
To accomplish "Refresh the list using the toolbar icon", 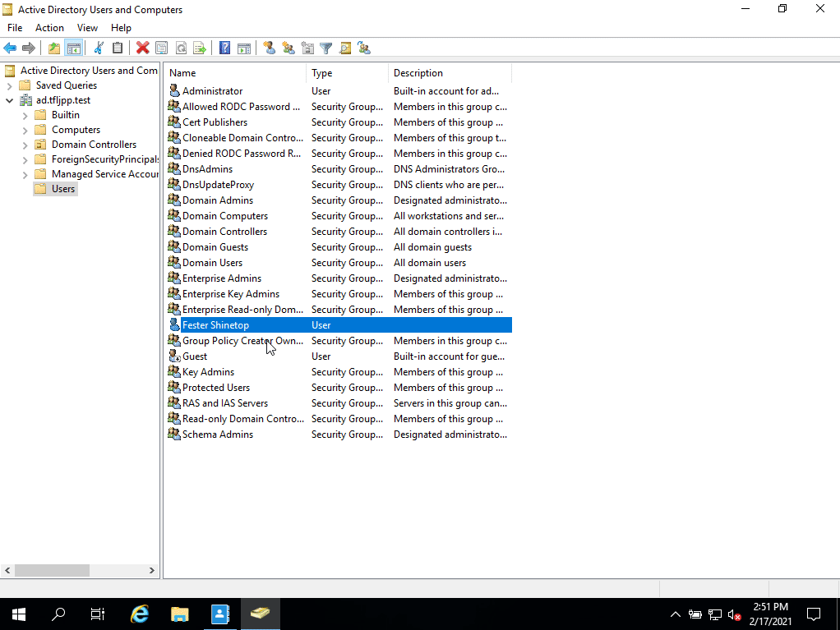I will [x=181, y=48].
